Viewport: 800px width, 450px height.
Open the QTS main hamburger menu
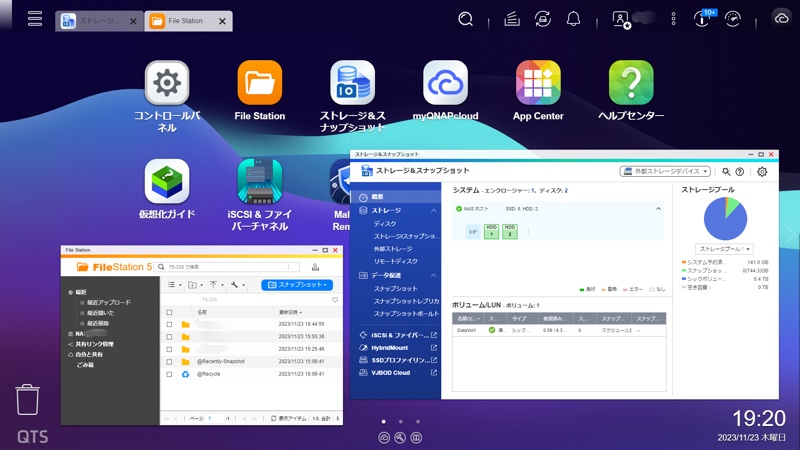35,19
